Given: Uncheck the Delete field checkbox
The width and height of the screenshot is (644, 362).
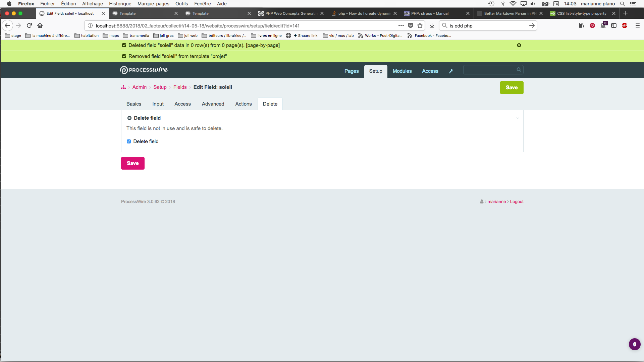Looking at the screenshot, I should point(129,141).
